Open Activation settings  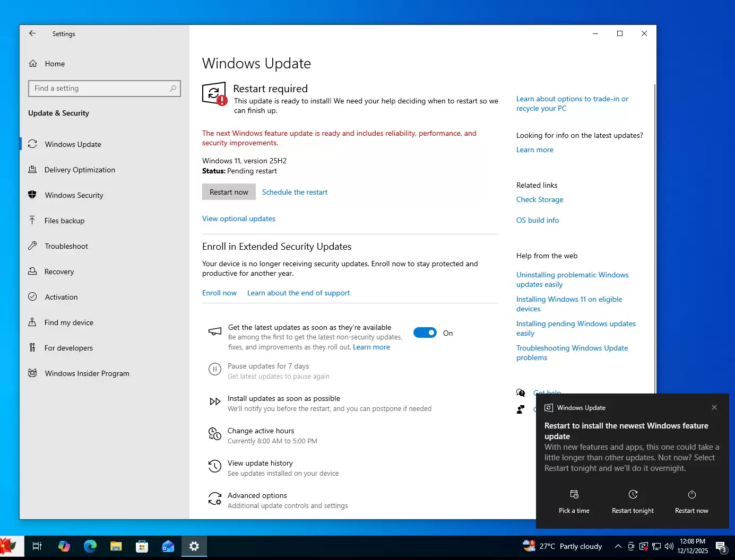61,297
